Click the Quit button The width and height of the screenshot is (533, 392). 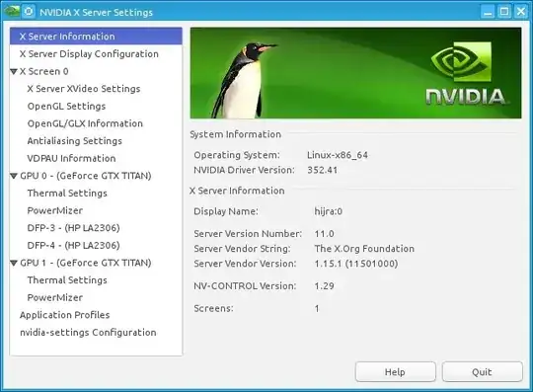(482, 372)
